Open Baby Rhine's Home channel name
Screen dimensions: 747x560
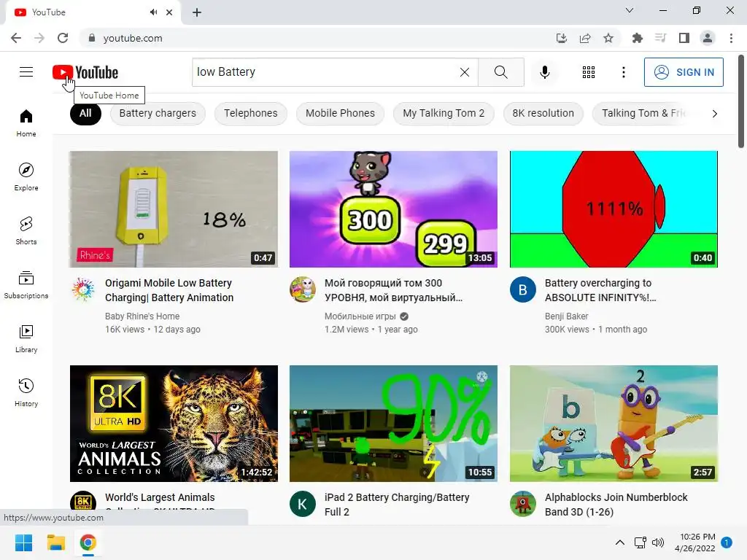pyautogui.click(x=142, y=316)
